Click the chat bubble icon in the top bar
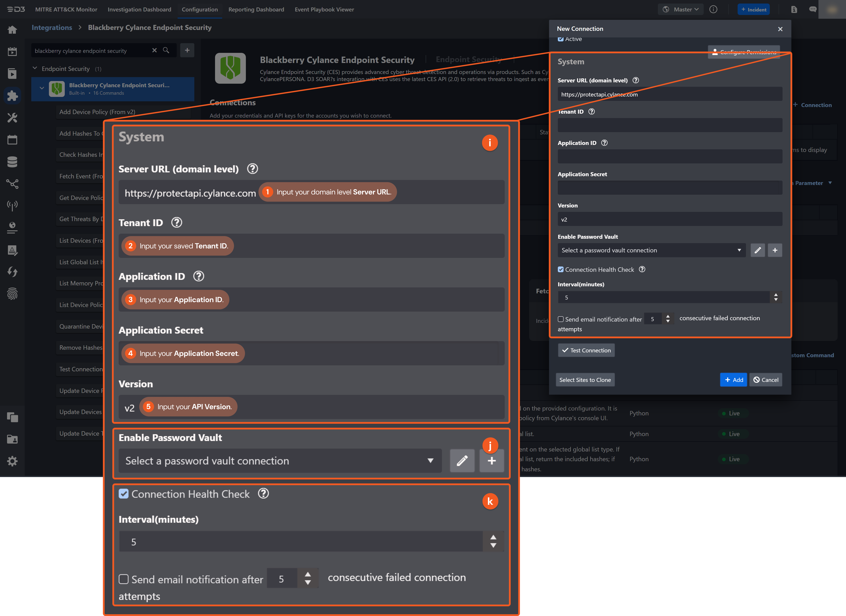Viewport: 846px width, 616px height. [x=813, y=9]
